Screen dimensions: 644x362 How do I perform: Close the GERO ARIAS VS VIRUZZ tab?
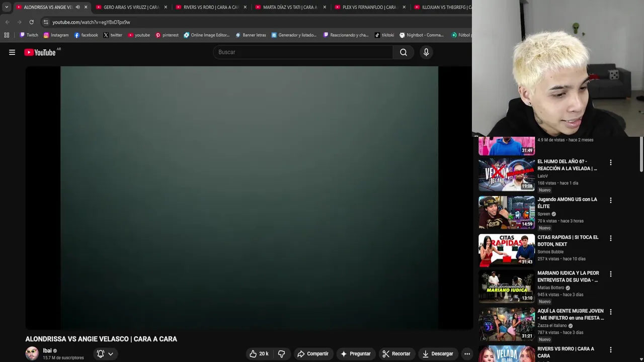click(166, 7)
